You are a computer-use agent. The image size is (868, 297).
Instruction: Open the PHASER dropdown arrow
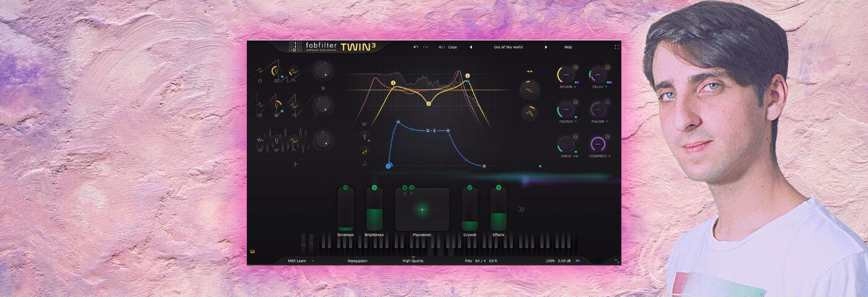pyautogui.click(x=607, y=122)
